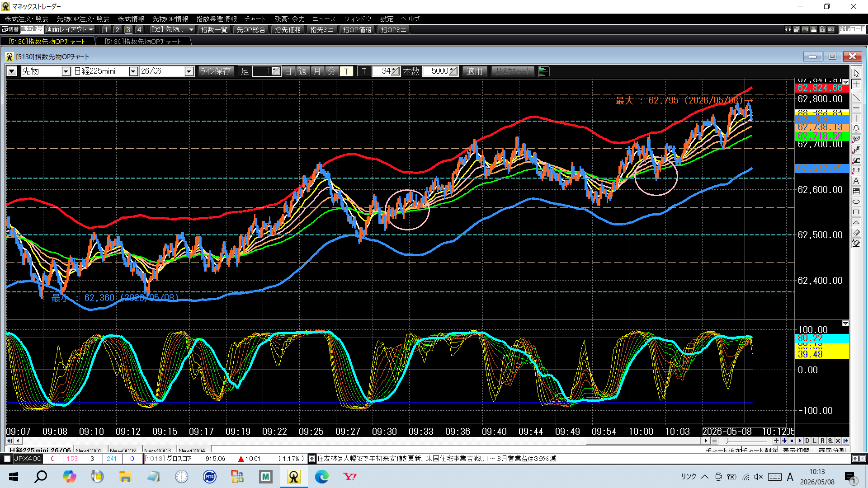Open the 日経225mini instrument dropdown
Viewport: 868px width, 488px height.
133,71
